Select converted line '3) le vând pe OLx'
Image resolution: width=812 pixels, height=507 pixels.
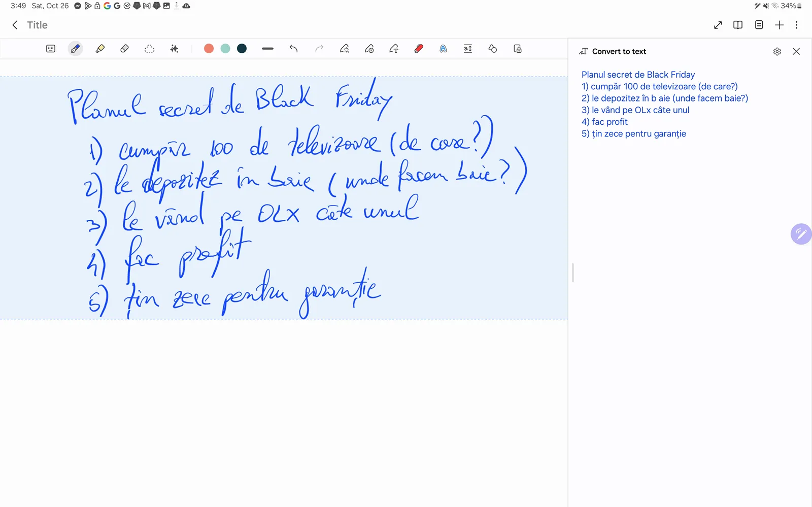[635, 110]
